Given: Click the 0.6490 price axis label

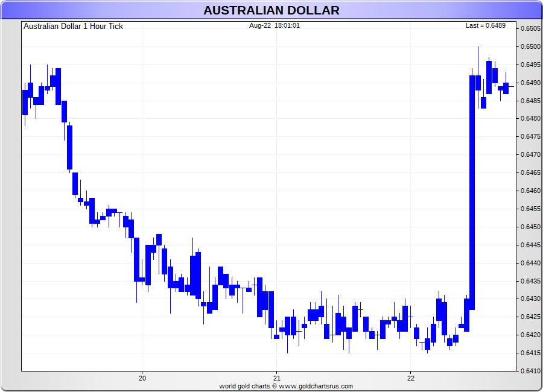Looking at the screenshot, I should tap(530, 83).
